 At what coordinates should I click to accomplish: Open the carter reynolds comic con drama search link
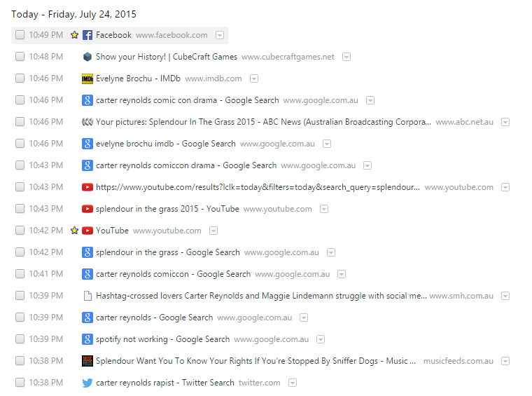point(188,100)
